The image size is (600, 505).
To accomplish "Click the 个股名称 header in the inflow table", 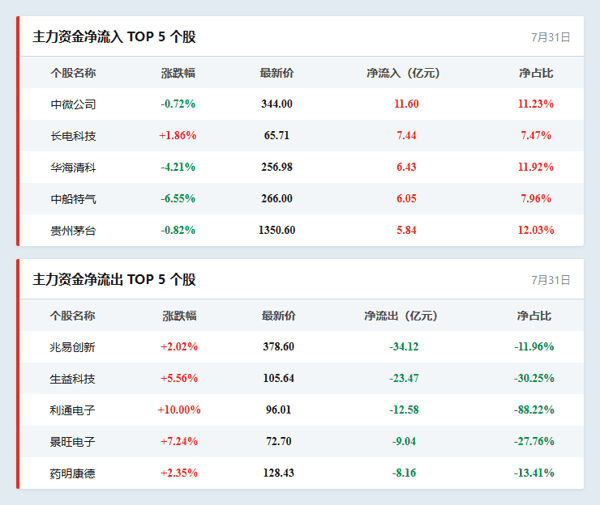I will coord(73,73).
